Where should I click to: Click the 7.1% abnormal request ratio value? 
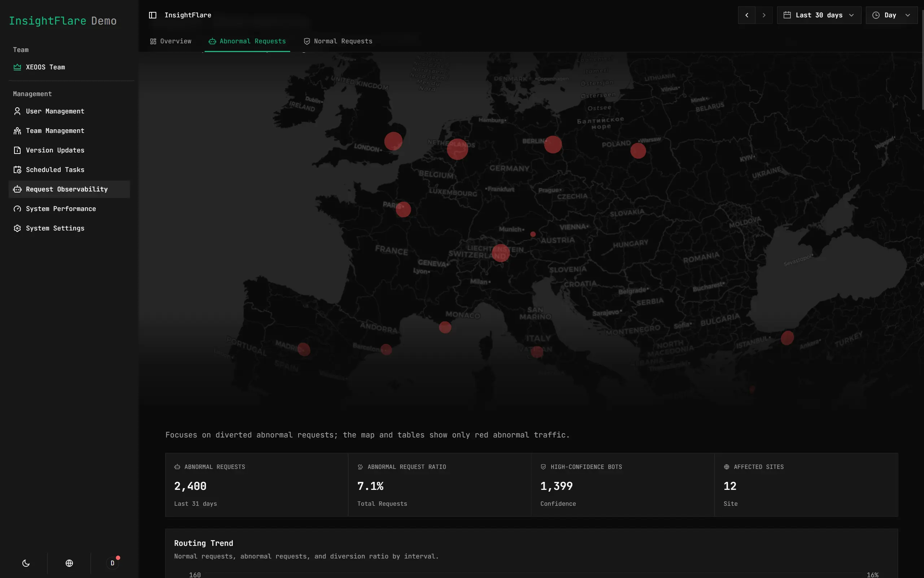pos(370,486)
